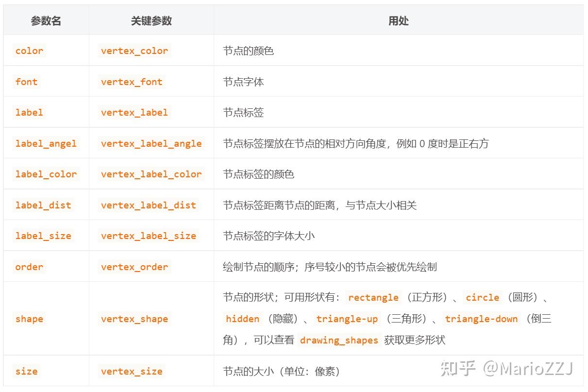Click the triangle-down shape token
Viewport: 588px width, 392px height.
(481, 319)
